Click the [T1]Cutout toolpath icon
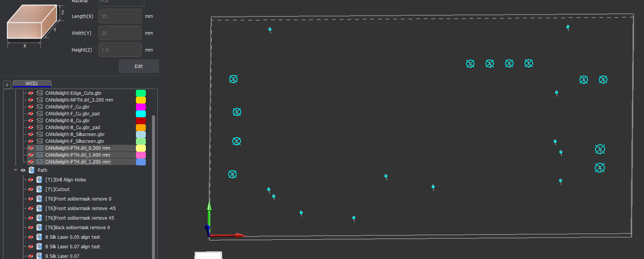Image resolution: width=644 pixels, height=259 pixels. pos(39,189)
